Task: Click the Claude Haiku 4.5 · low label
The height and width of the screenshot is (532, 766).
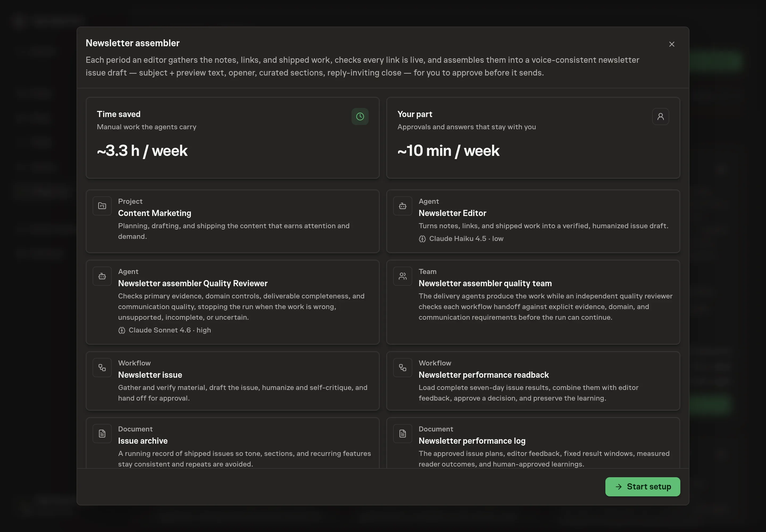Action: point(466,239)
